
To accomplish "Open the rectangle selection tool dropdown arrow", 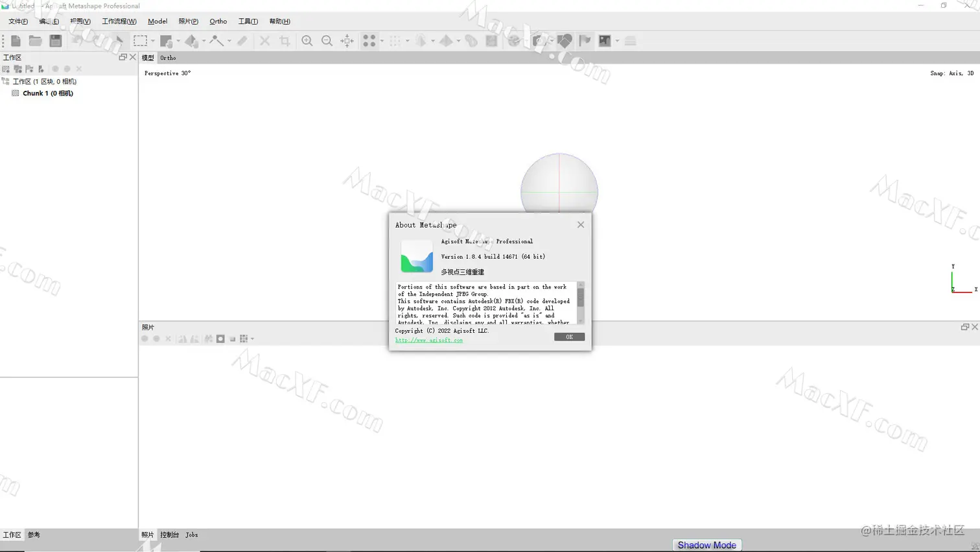I will (x=153, y=41).
